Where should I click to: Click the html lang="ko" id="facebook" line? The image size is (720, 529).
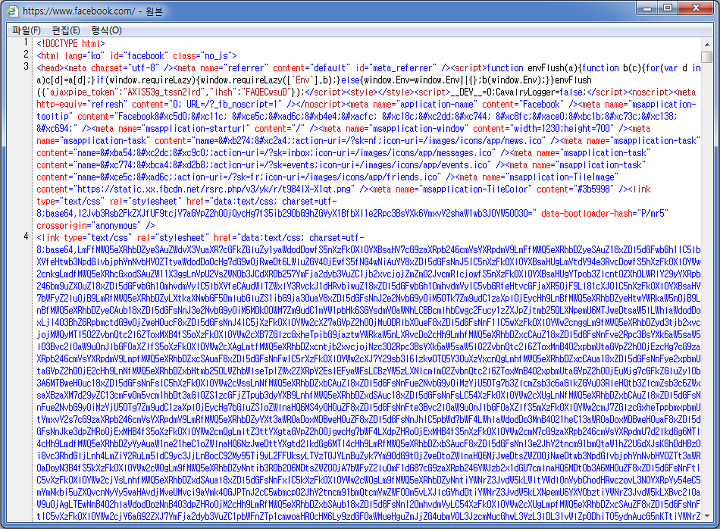(137, 56)
